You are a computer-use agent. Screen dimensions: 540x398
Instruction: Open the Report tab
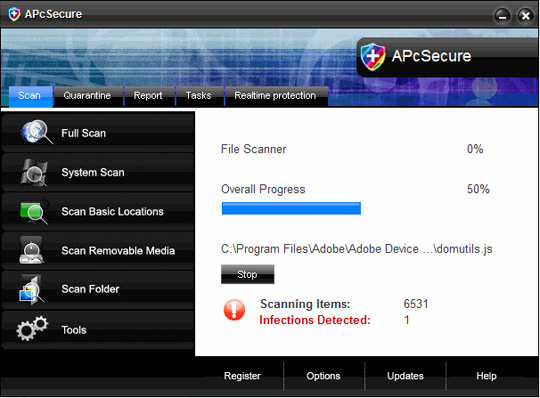[x=148, y=96]
